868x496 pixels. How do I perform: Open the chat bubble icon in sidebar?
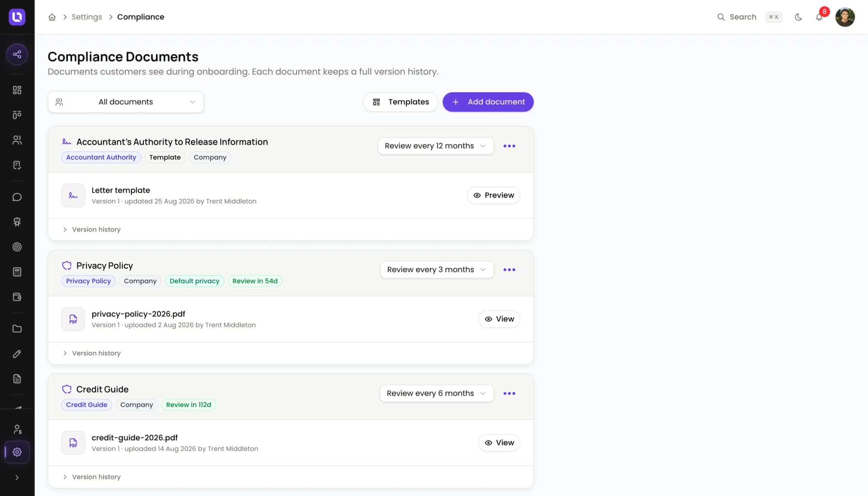[17, 197]
